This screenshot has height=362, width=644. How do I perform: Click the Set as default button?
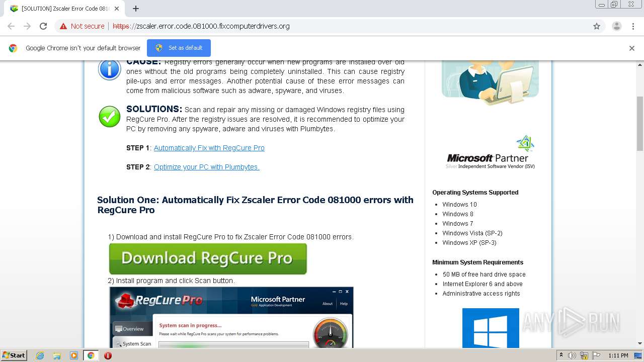coord(179,48)
